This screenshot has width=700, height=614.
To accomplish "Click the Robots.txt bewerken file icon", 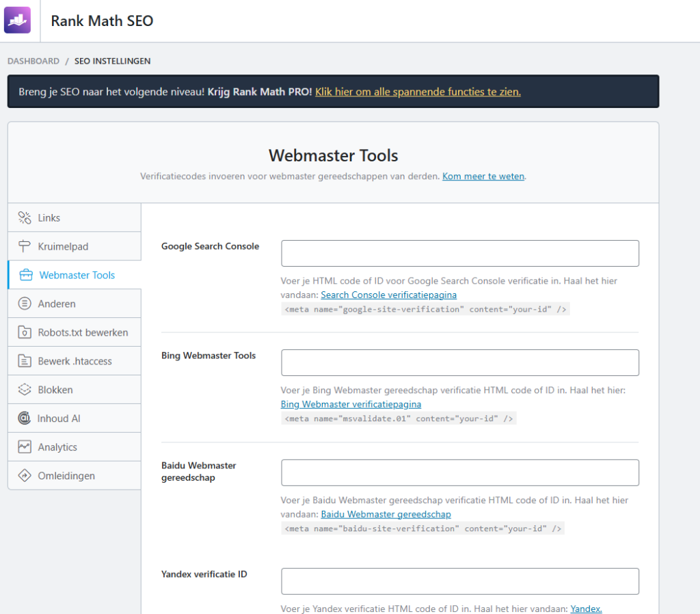I will click(x=25, y=332).
